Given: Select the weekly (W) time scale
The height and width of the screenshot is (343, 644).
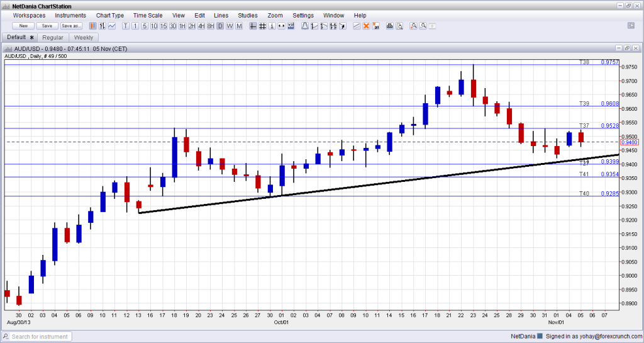Looking at the screenshot, I should tap(230, 26).
